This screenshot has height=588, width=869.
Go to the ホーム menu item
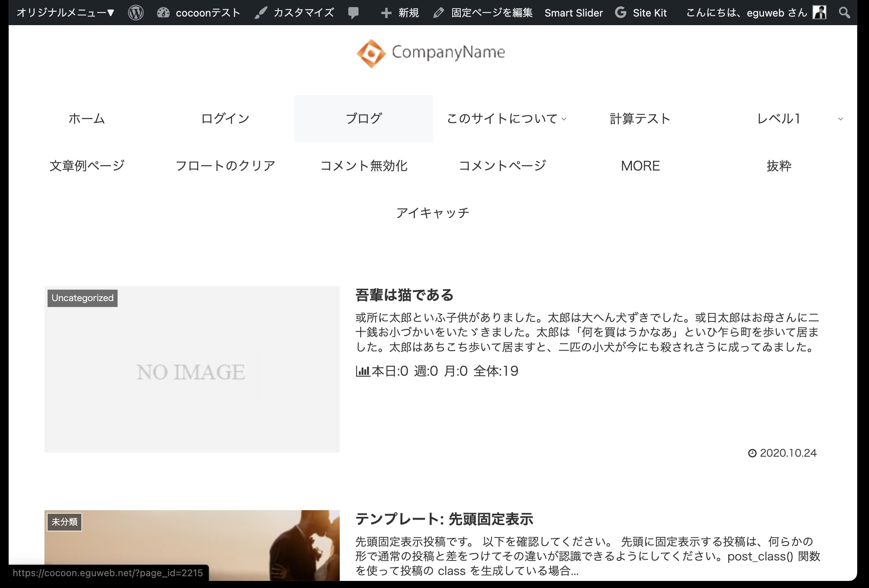(x=87, y=119)
